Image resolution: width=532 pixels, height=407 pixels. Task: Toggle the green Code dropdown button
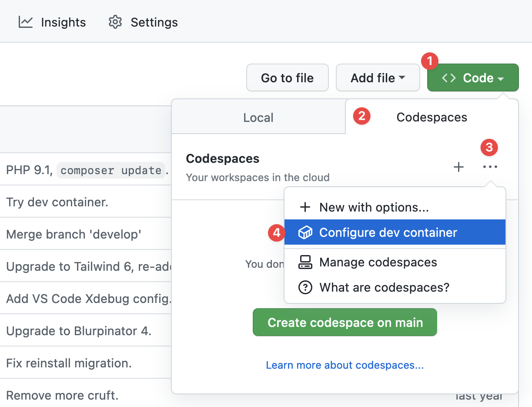(x=473, y=78)
